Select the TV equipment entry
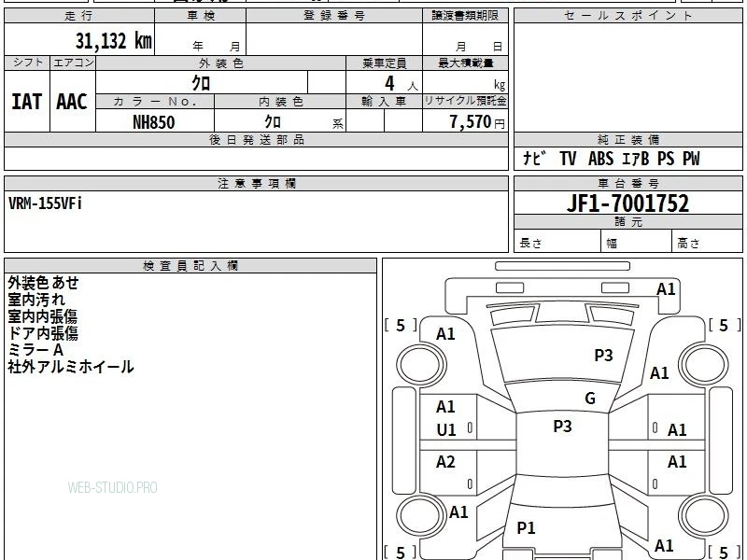The image size is (747, 560). coord(568,159)
